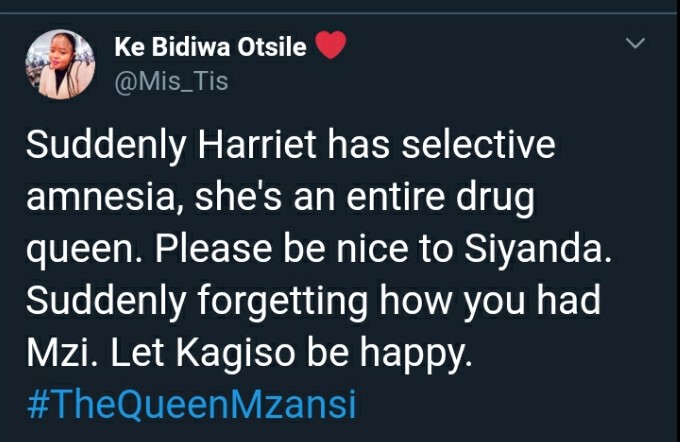Open the @Mis_Tis handle profile

click(171, 82)
